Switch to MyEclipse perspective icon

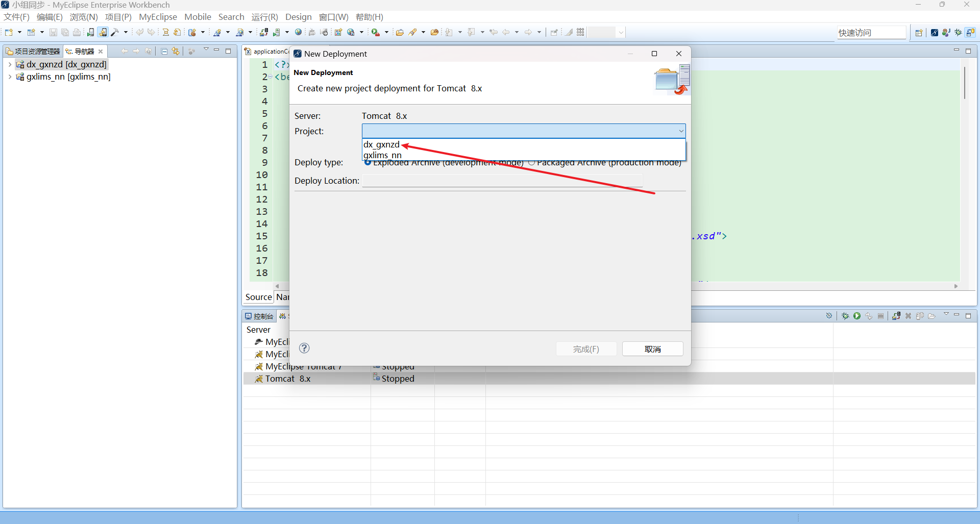(934, 33)
